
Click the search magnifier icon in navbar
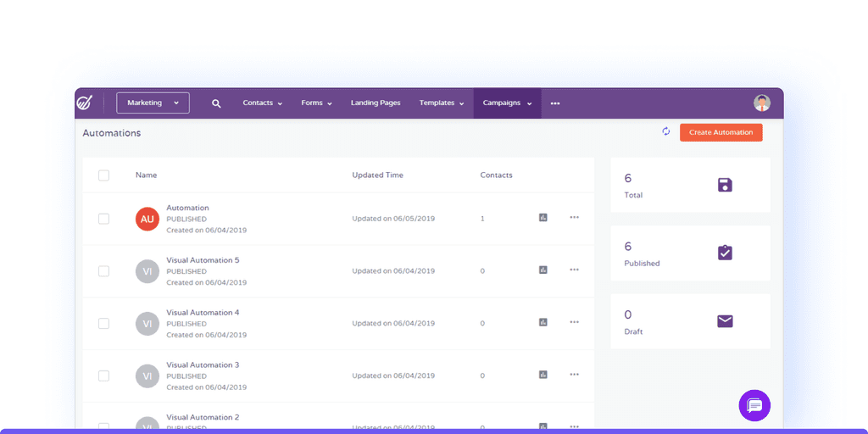pos(216,103)
